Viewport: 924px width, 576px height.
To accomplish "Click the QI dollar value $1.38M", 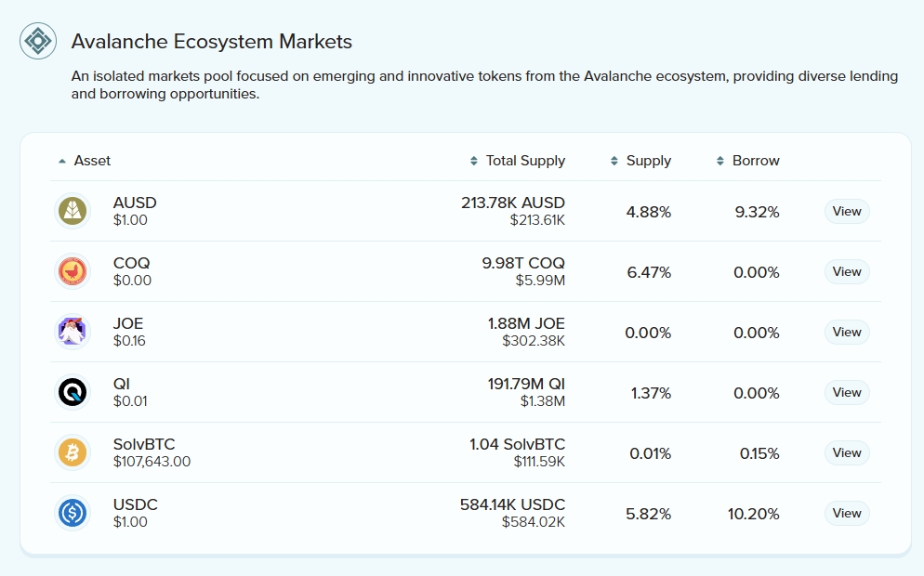I will [x=543, y=401].
